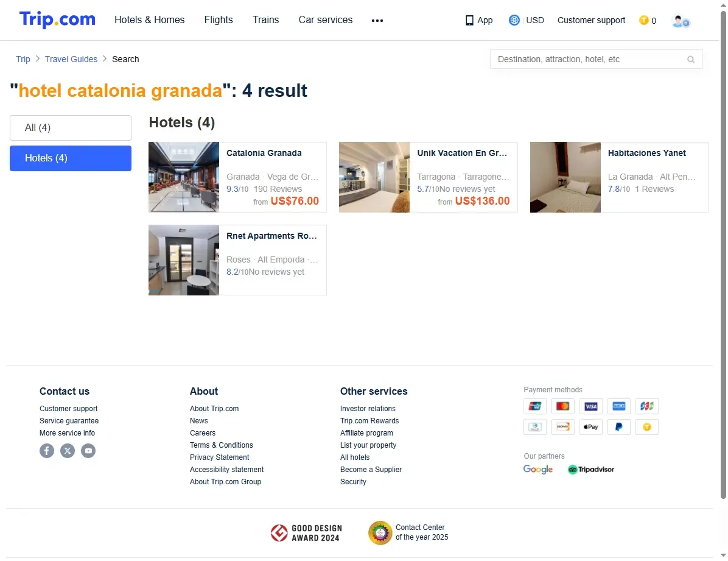Open Careers footer link
The width and height of the screenshot is (728, 561).
point(203,432)
